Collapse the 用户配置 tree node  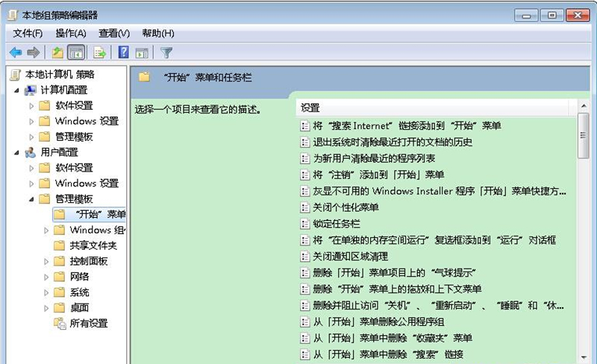pyautogui.click(x=16, y=153)
